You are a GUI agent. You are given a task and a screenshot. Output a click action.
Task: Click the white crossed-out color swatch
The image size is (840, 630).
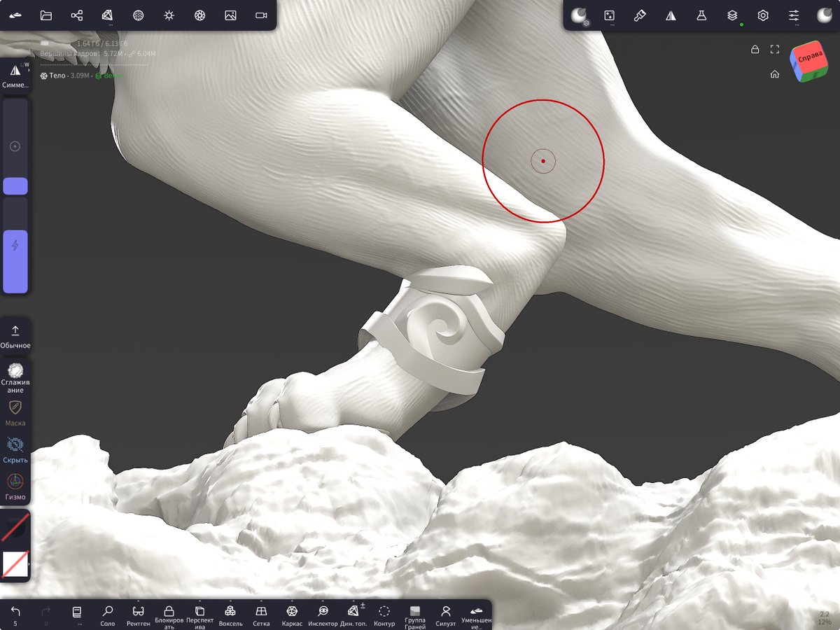tap(15, 563)
